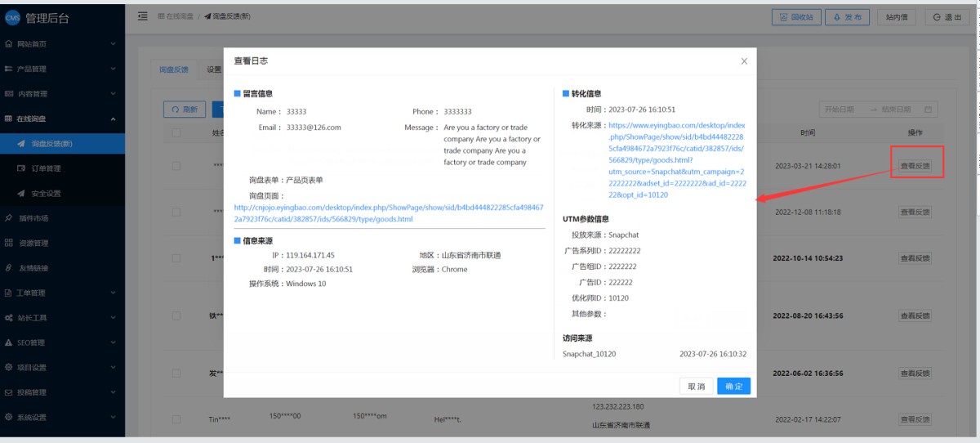Select checkbox for the 2022-10-14 row
The image size is (980, 443).
tap(176, 258)
